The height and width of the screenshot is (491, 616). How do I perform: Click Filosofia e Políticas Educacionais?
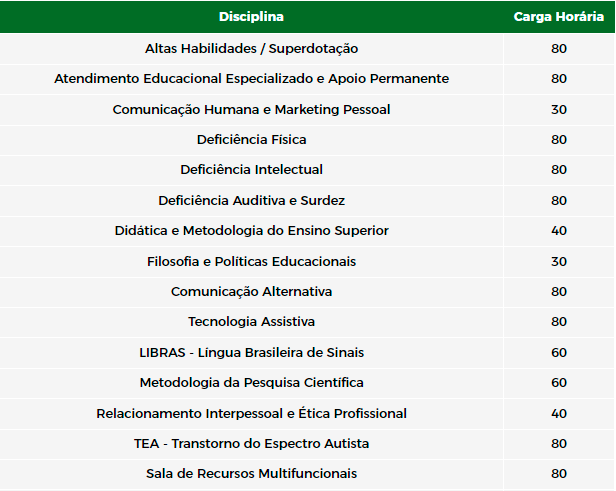tap(251, 261)
